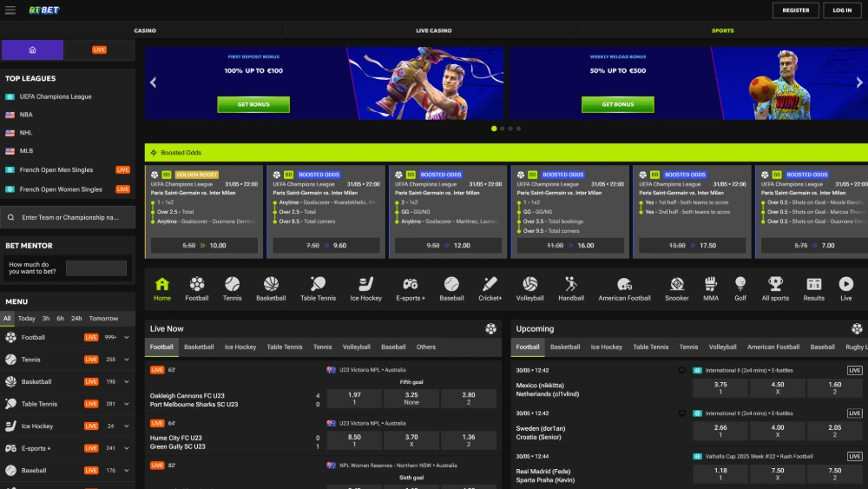Viewport: 868px width, 489px height.
Task: Open French Open Men Singles league
Action: (56, 170)
